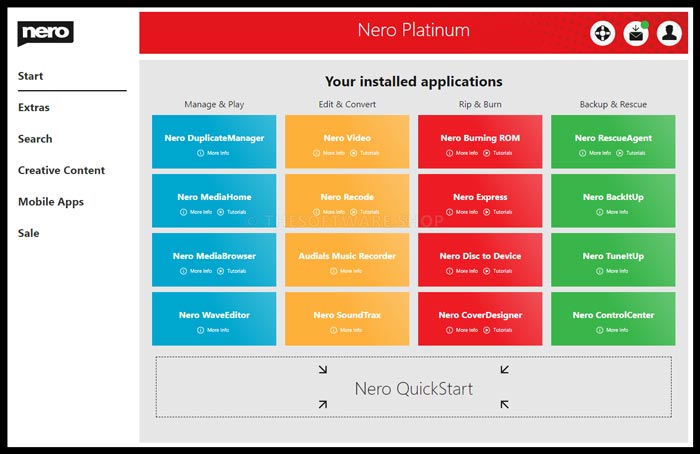700x454 pixels.
Task: Read More Info for Nero WaveEditor
Action: (x=213, y=330)
